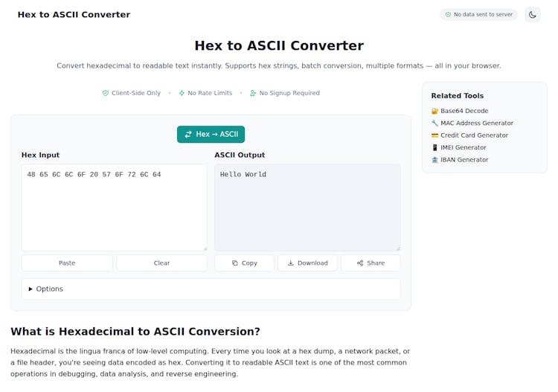Click the Download icon under ASCII Output
This screenshot has height=392, width=558.
pyautogui.click(x=290, y=263)
